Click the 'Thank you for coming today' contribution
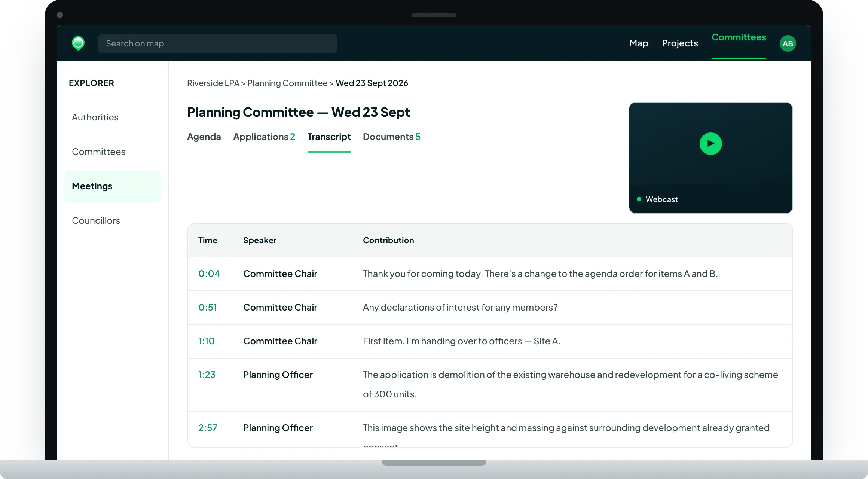Screen dimensions: 868x479 coord(540,274)
